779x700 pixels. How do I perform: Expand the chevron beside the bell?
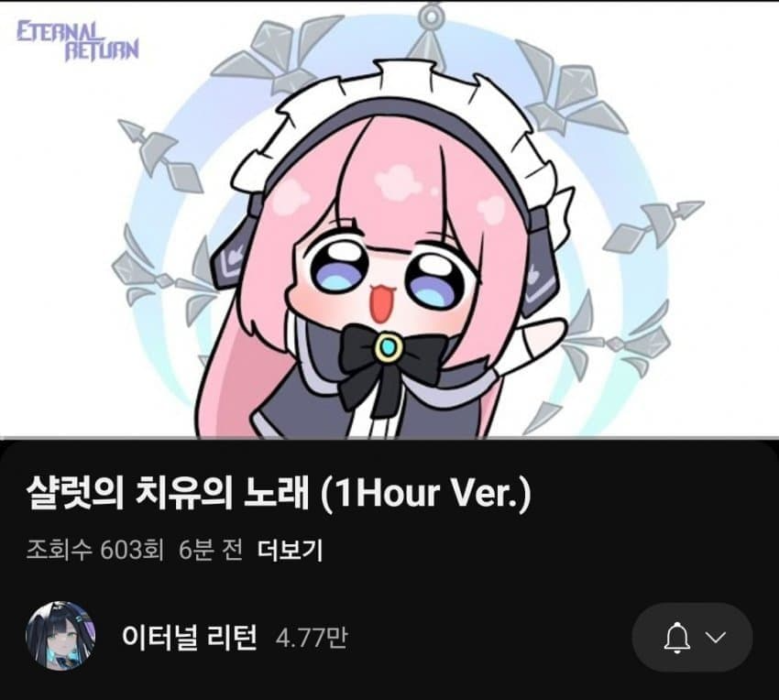point(716,637)
